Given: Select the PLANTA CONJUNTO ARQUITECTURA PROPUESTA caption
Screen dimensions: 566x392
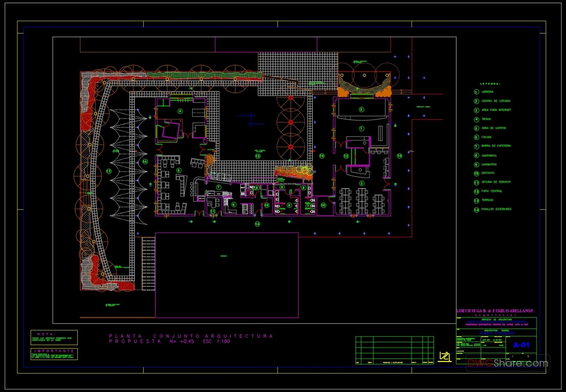Looking at the screenshot, I should pos(190,339).
